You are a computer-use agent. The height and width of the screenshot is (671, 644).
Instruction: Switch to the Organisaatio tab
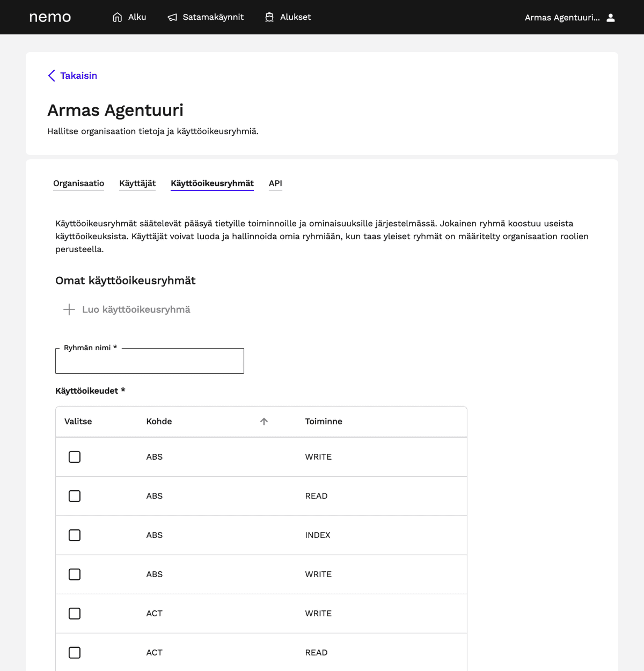click(x=78, y=183)
